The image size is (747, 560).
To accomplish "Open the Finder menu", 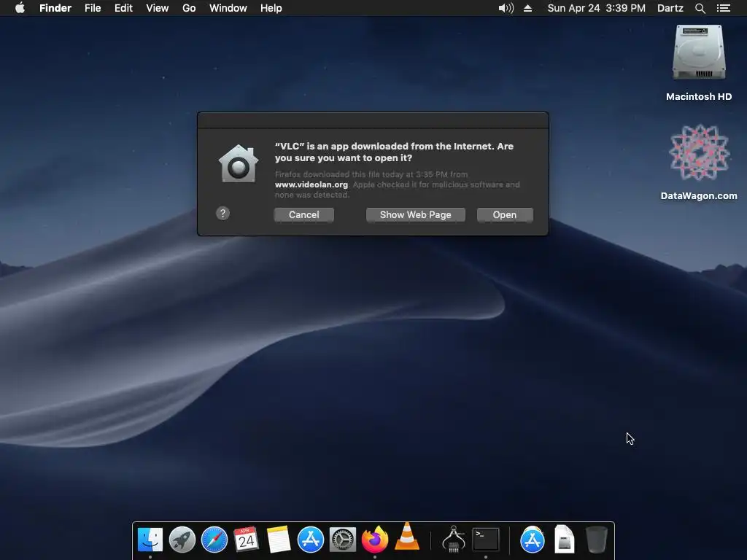I will tap(55, 8).
